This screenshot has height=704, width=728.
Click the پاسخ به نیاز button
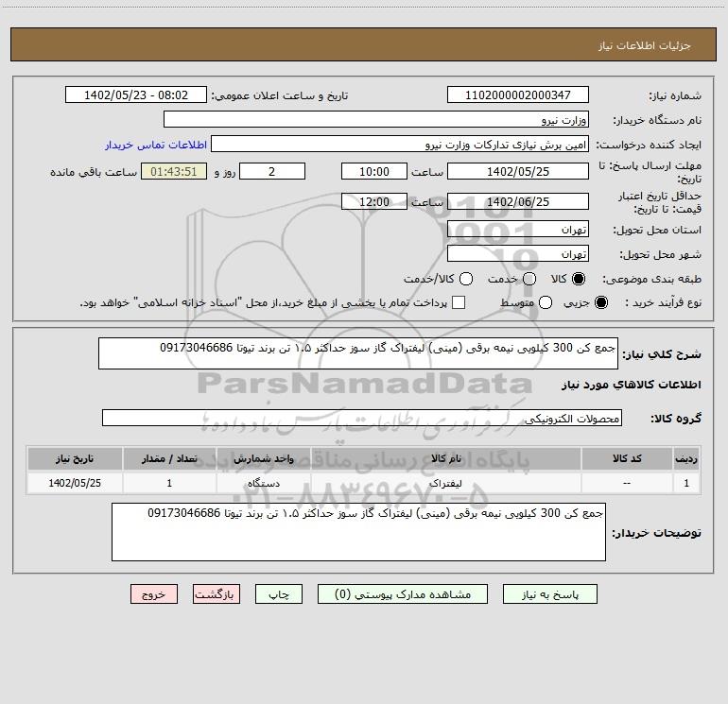(x=549, y=594)
